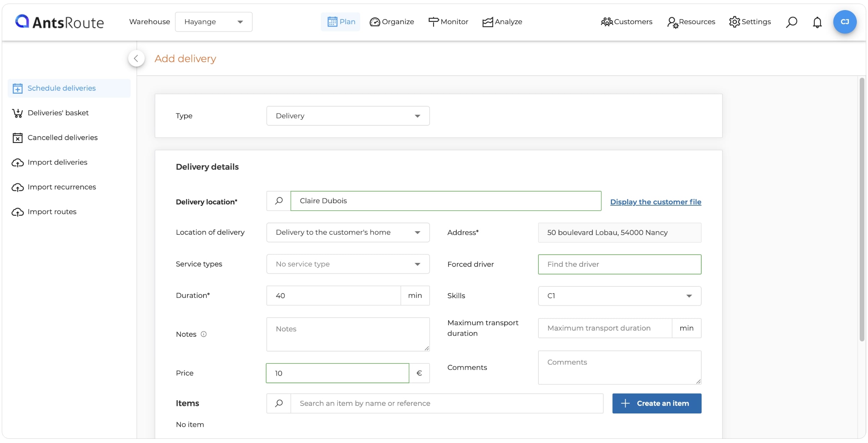Click the Address field for Nancy

click(619, 232)
